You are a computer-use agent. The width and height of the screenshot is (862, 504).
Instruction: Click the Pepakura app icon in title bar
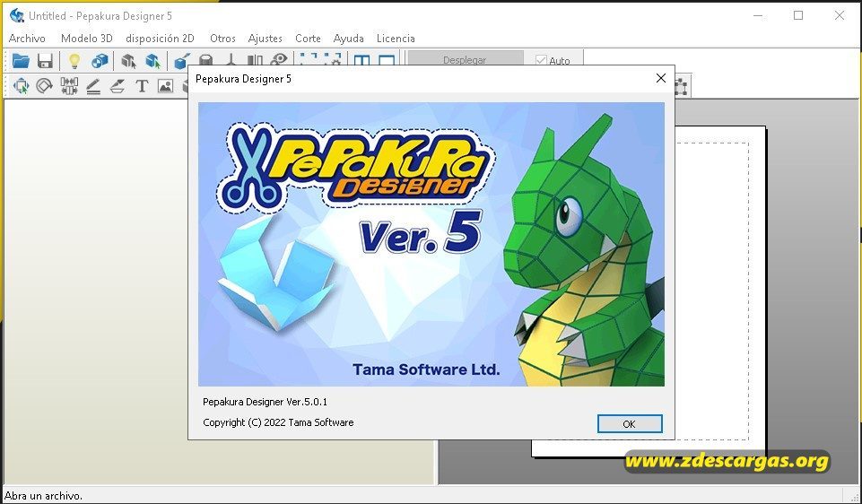pos(17,15)
